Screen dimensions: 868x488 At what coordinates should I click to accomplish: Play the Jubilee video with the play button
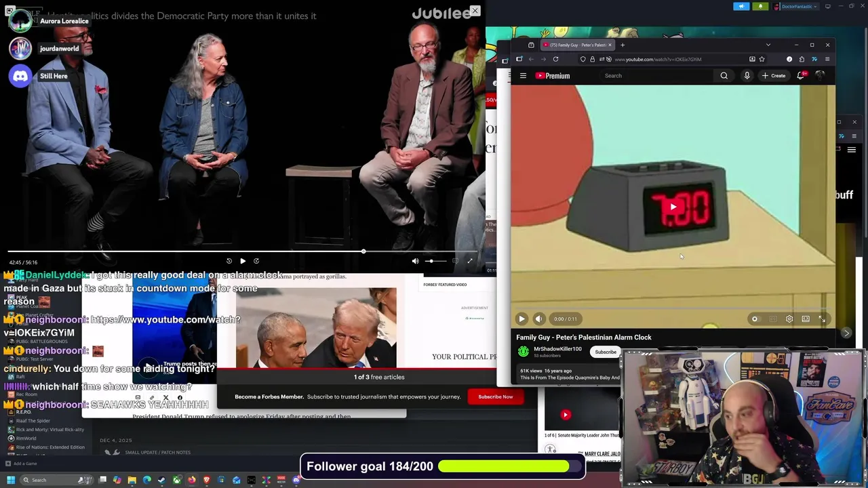click(243, 261)
